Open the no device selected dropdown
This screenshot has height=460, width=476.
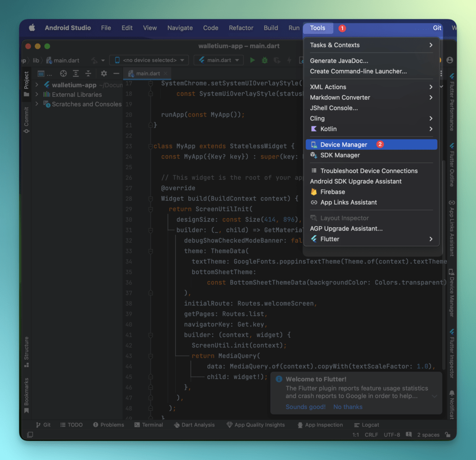point(149,60)
